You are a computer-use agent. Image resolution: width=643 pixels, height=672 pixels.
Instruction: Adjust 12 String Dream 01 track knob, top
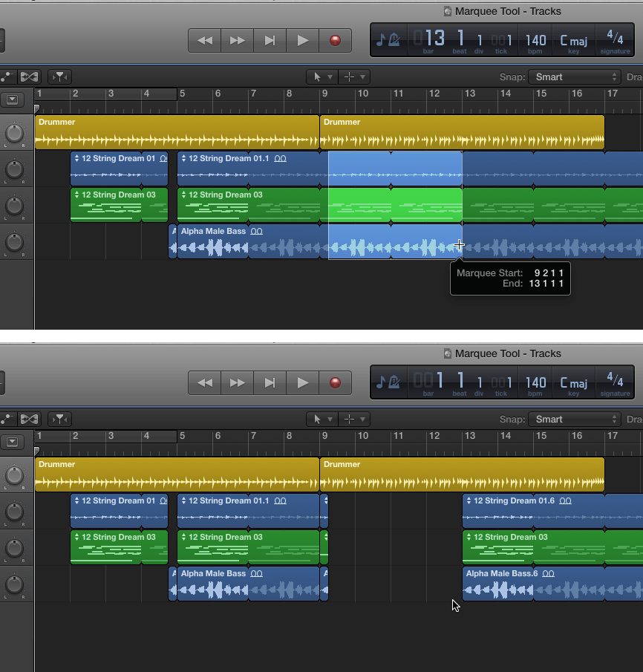click(x=15, y=170)
